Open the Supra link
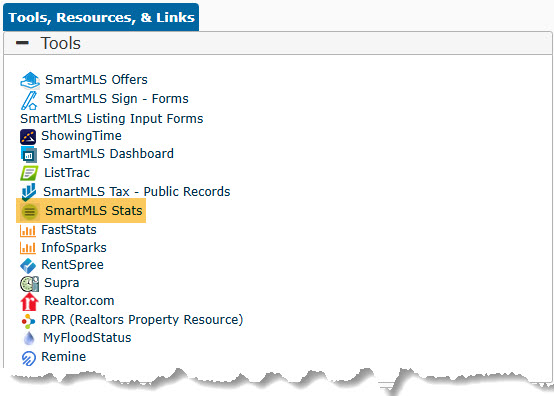Viewport: 554px width, 396px height. click(61, 283)
